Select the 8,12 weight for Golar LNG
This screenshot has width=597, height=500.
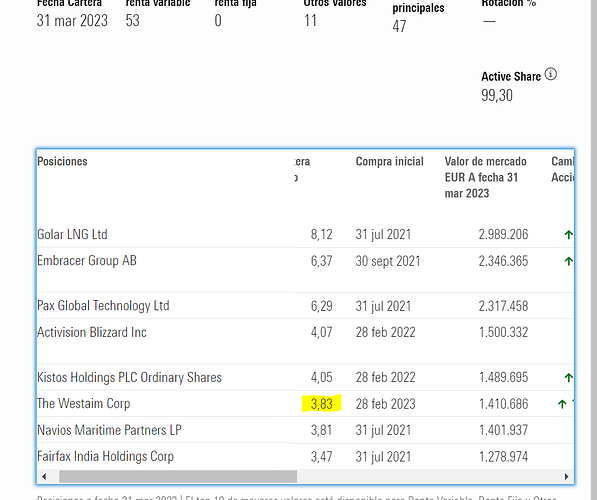coord(322,234)
